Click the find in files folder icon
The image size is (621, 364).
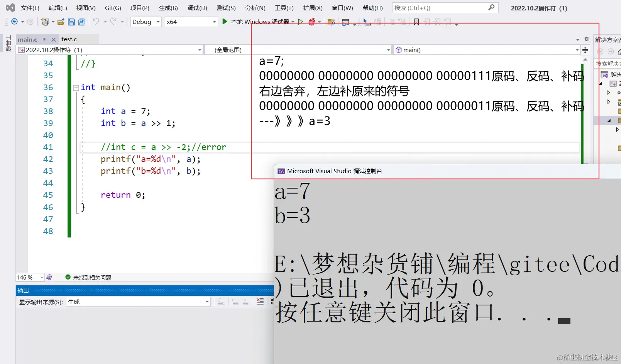coord(331,22)
